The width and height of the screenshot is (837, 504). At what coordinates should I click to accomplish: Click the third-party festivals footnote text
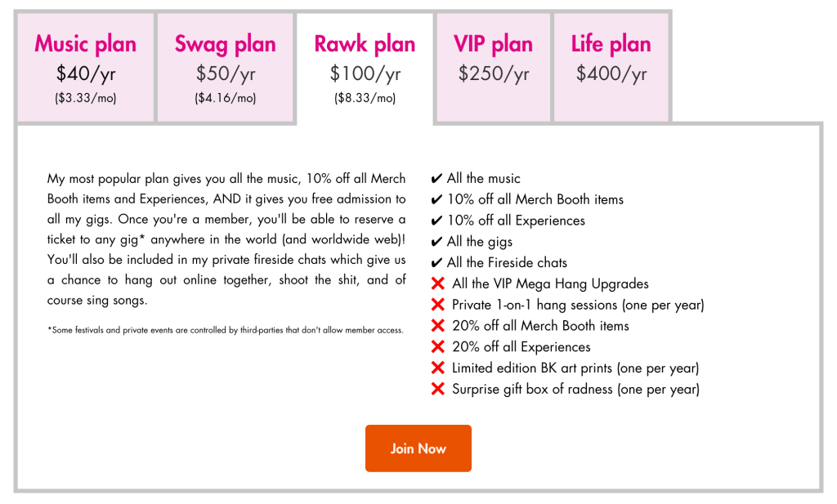[x=226, y=331]
